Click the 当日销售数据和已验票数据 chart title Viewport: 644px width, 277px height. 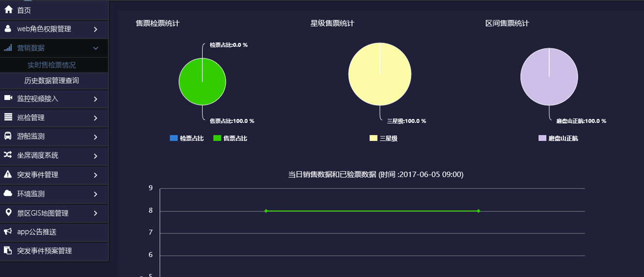(x=376, y=175)
